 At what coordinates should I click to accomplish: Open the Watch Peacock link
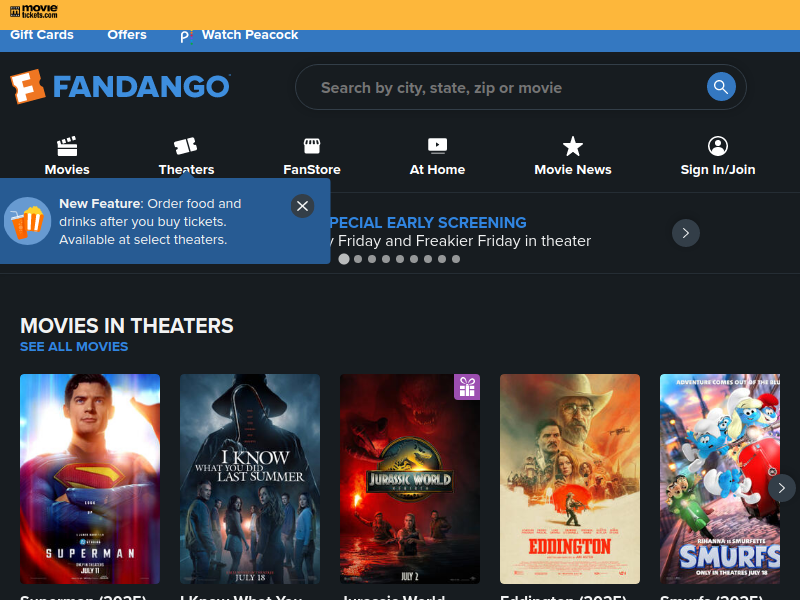[239, 35]
